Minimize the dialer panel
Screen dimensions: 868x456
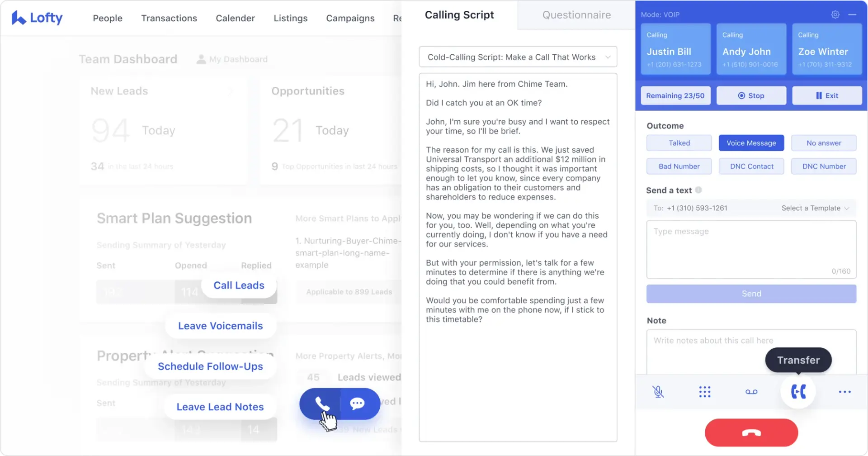coord(852,14)
